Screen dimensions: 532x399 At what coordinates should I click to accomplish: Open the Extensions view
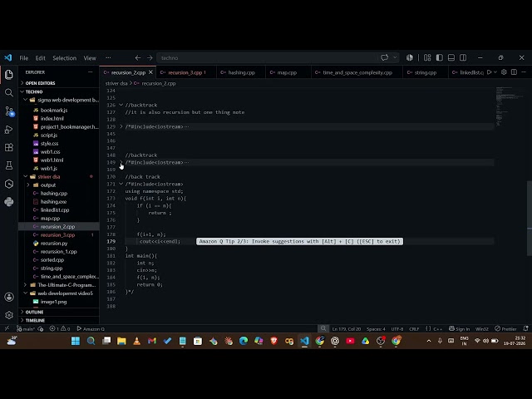coord(9,147)
